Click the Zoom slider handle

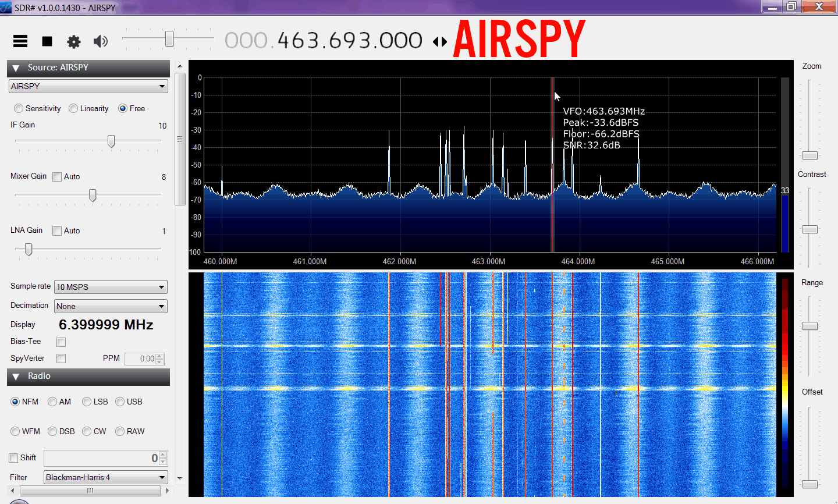tap(810, 155)
